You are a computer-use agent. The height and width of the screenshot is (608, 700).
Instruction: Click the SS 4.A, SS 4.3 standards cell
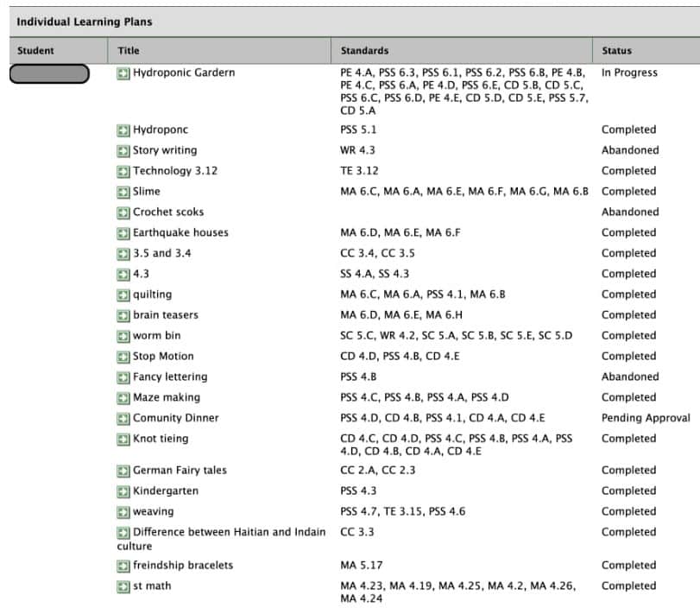pos(375,274)
